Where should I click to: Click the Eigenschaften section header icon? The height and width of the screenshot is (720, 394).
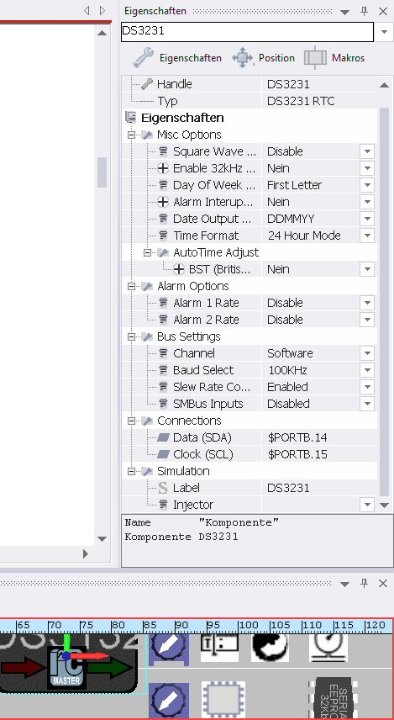130,118
